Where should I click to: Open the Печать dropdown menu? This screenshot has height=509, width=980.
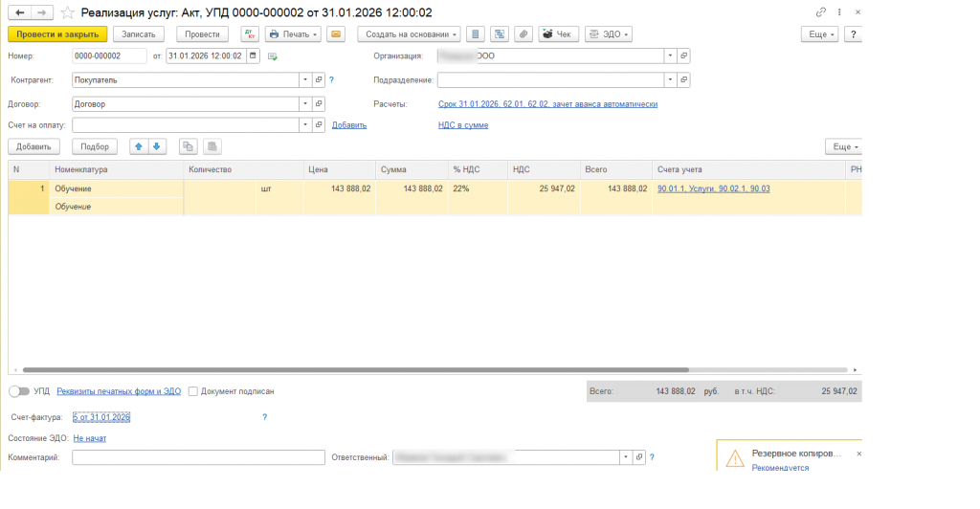point(293,34)
